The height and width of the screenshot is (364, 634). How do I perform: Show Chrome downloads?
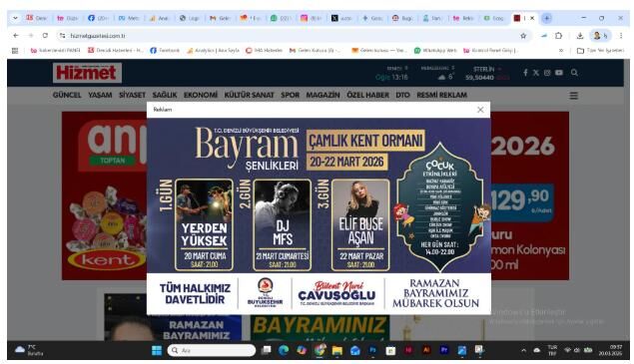pos(579,36)
